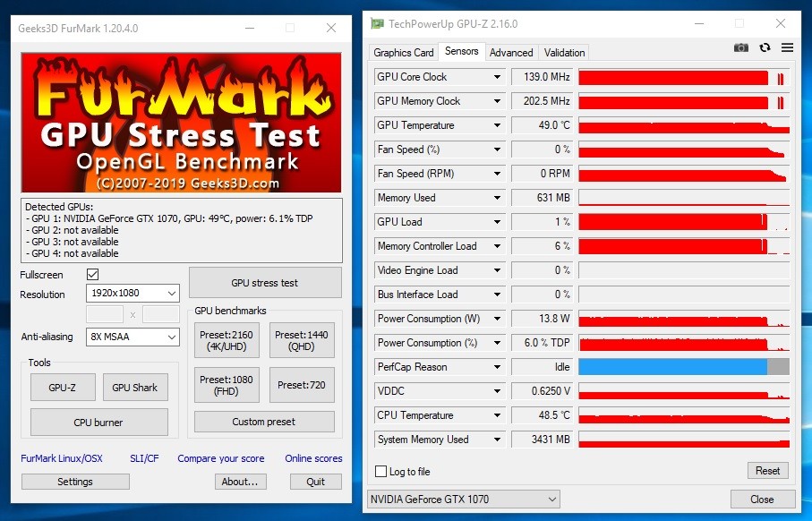
Task: Expand the GPU Temperature sensor dropdown
Action: tap(497, 125)
